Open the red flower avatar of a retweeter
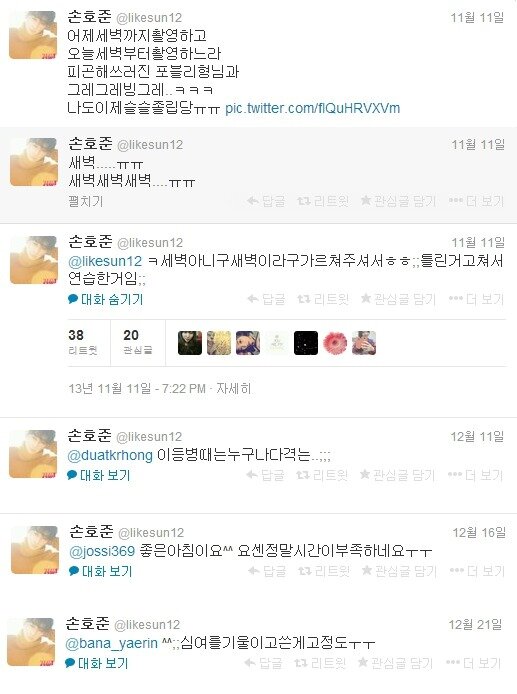Viewport: 517px width, 694px height. tap(335, 343)
